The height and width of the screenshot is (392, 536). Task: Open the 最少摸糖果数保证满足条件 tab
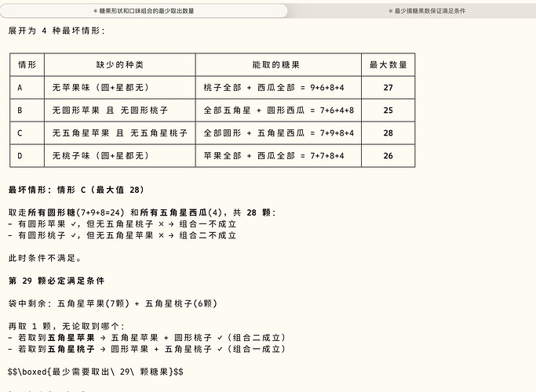pos(427,11)
